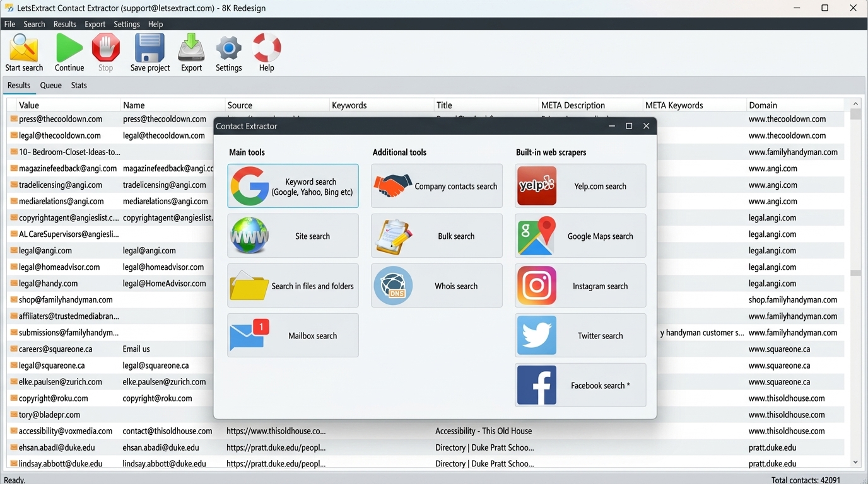Viewport: 868px width, 484px height.
Task: Select the tradelicensing@angi.com value cell
Action: pos(61,185)
